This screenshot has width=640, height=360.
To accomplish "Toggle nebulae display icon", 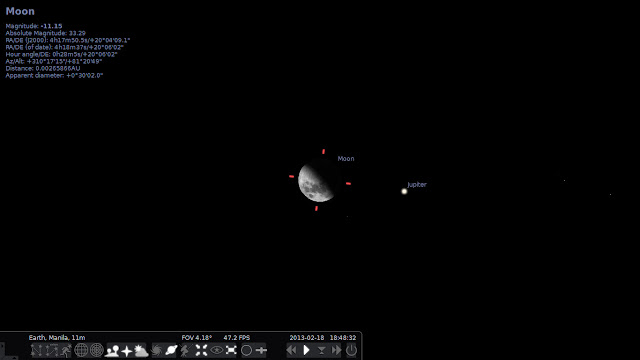I will [x=156, y=350].
